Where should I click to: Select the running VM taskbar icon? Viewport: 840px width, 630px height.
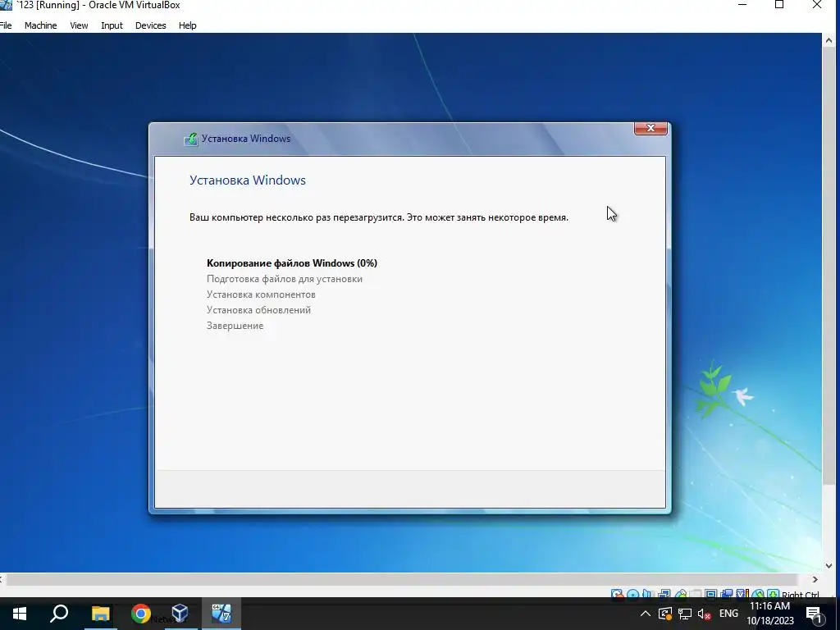coord(221,614)
